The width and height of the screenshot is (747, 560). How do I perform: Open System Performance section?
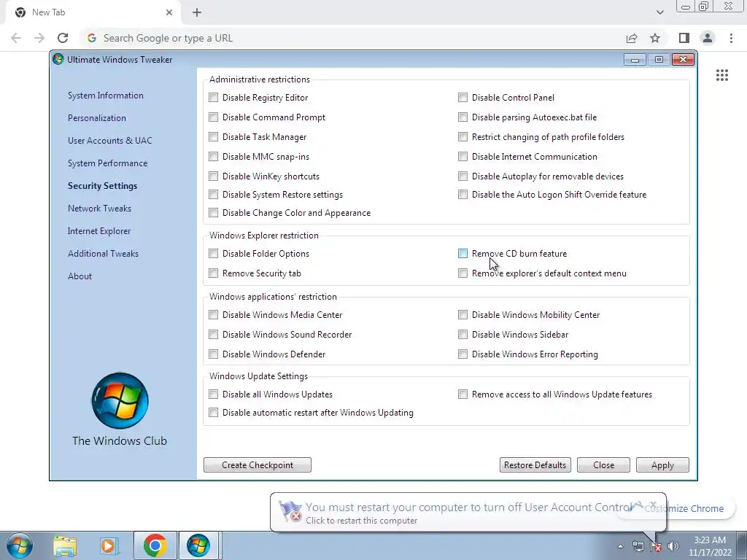pyautogui.click(x=107, y=163)
